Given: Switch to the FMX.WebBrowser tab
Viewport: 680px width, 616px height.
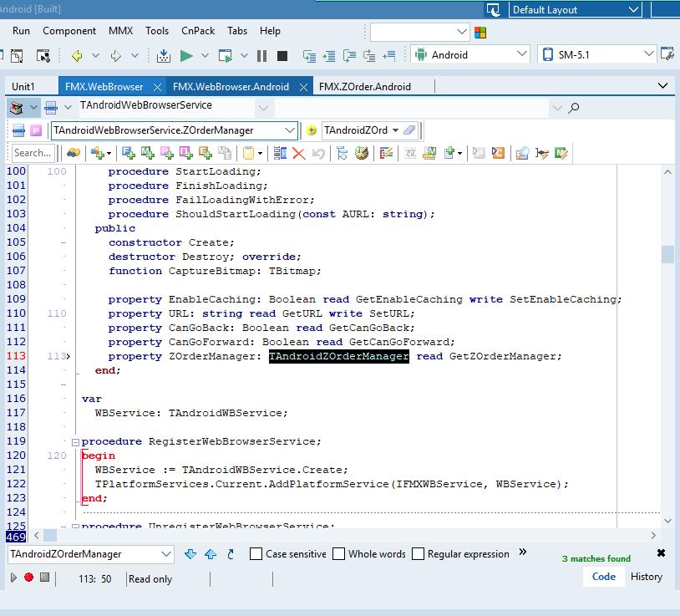Looking at the screenshot, I should click(104, 87).
